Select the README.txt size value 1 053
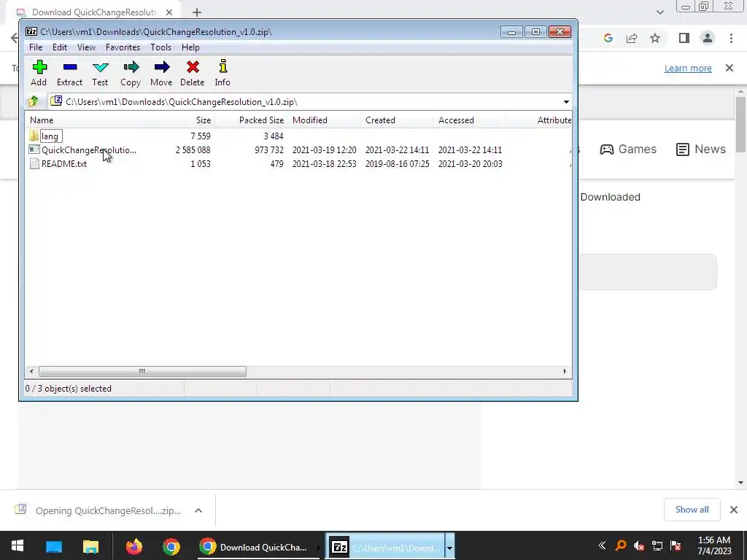 coord(201,164)
